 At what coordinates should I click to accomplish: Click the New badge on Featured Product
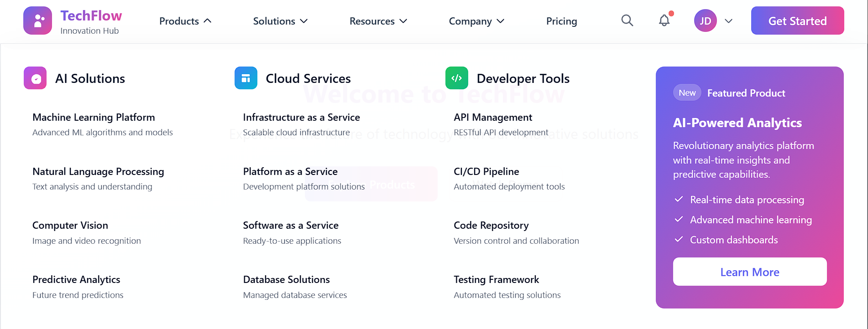point(687,93)
